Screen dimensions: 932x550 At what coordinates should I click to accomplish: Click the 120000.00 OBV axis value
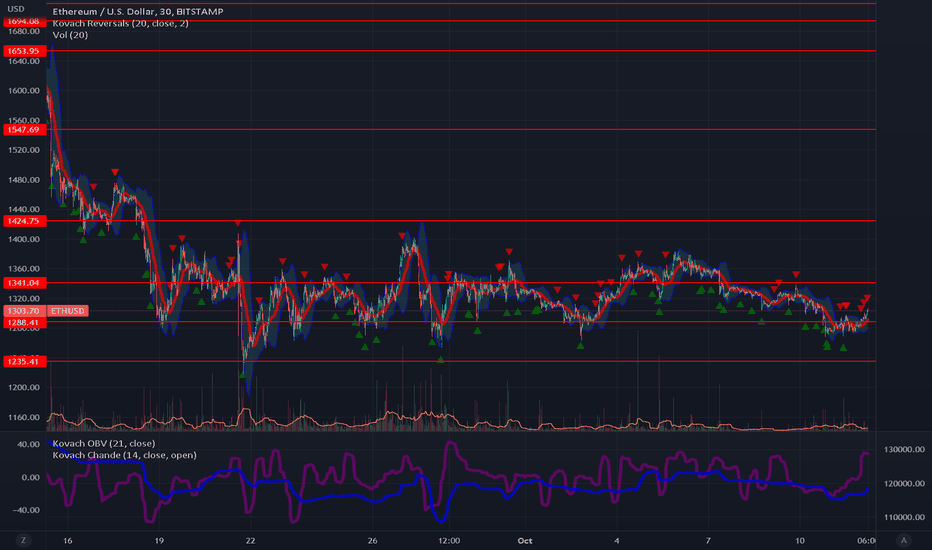coord(904,484)
